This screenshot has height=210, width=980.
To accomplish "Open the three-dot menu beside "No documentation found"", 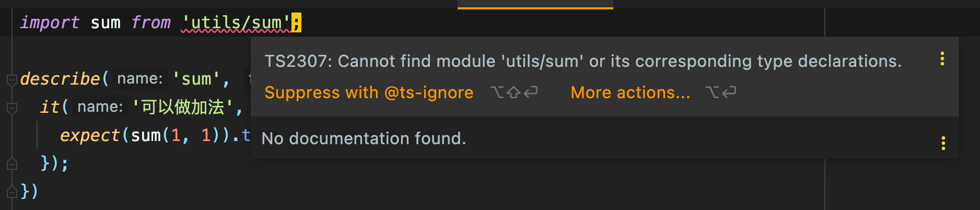I will [x=943, y=143].
